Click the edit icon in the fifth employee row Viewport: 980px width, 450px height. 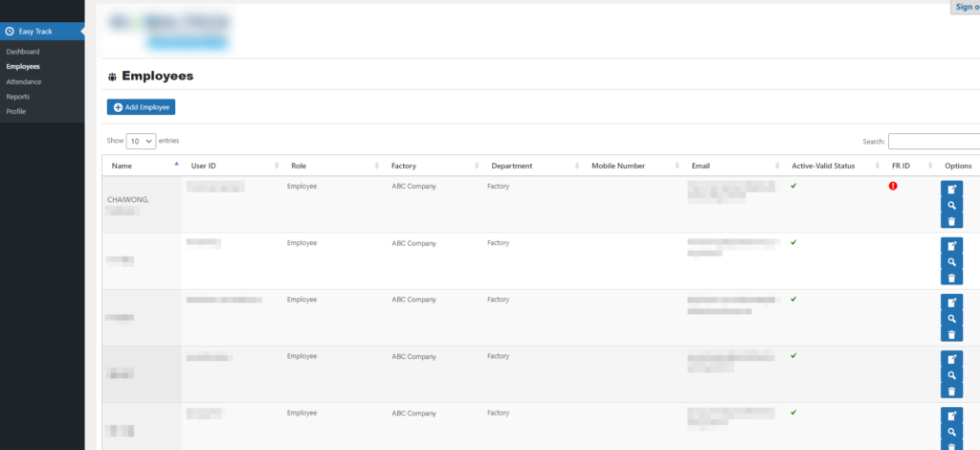(951, 416)
